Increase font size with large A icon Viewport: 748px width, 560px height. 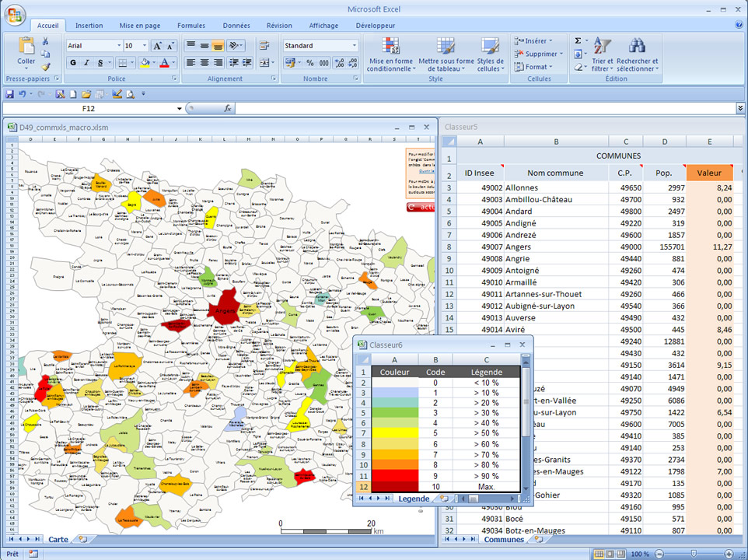(157, 46)
